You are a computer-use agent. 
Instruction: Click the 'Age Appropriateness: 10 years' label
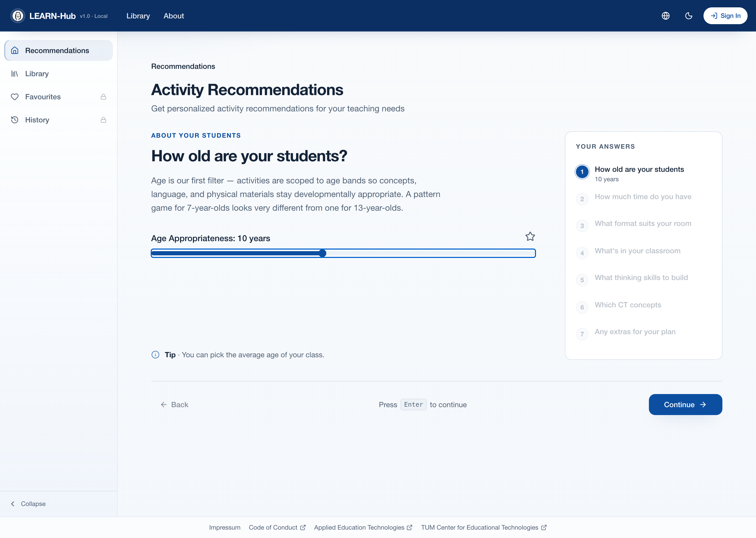click(x=211, y=238)
